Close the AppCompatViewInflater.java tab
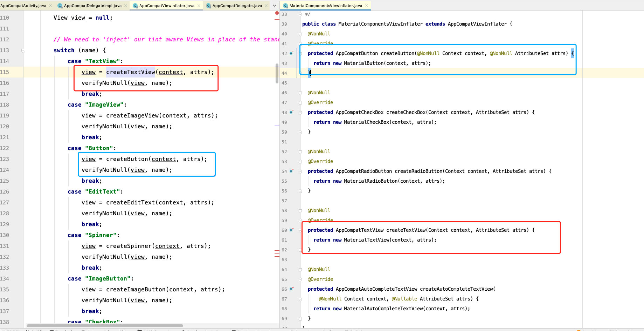Image resolution: width=644 pixels, height=331 pixels. click(x=199, y=6)
